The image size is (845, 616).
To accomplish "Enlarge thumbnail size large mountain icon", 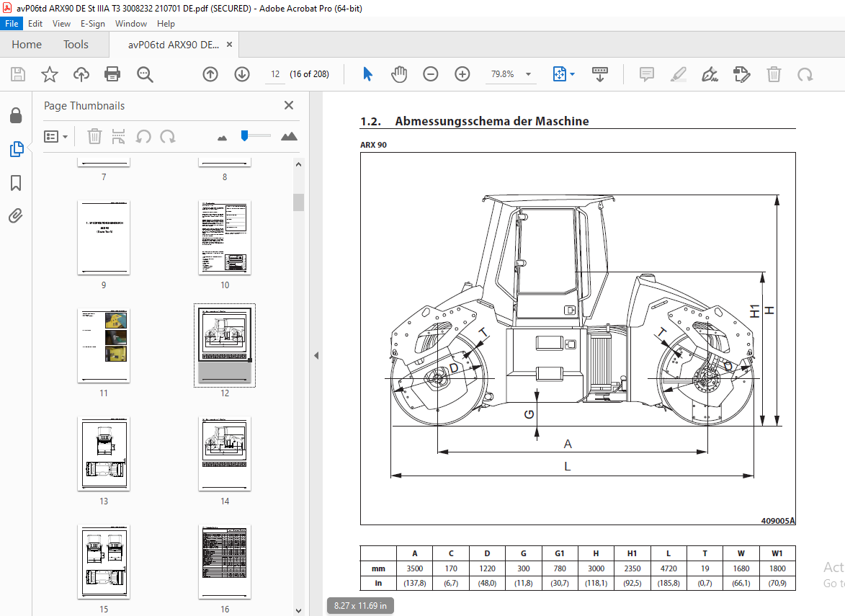I will click(x=289, y=136).
